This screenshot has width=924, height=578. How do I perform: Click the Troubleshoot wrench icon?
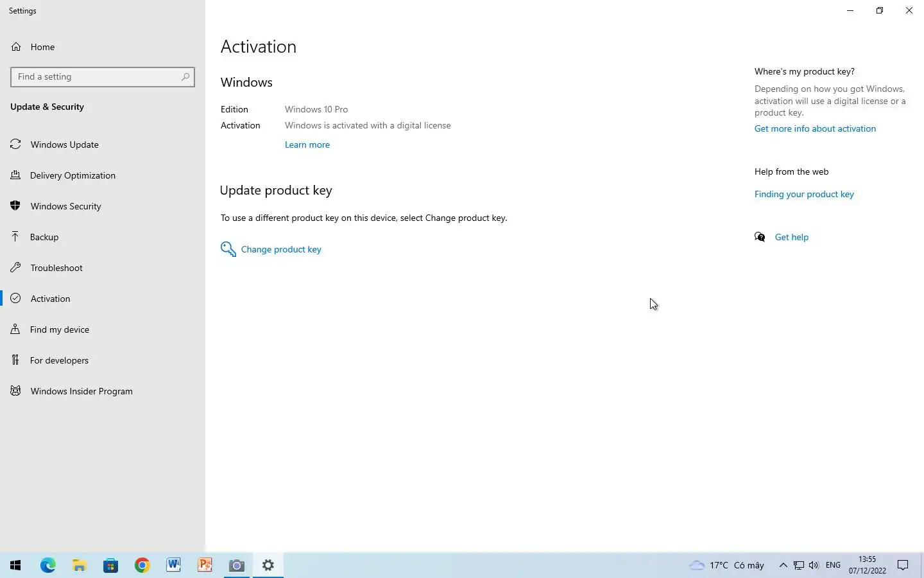point(16,268)
